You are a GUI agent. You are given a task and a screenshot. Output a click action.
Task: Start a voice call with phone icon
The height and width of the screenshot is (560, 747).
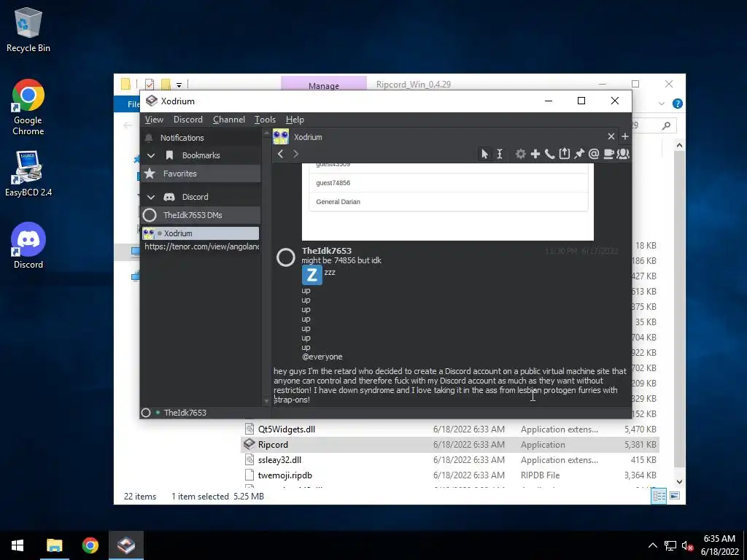pyautogui.click(x=550, y=154)
